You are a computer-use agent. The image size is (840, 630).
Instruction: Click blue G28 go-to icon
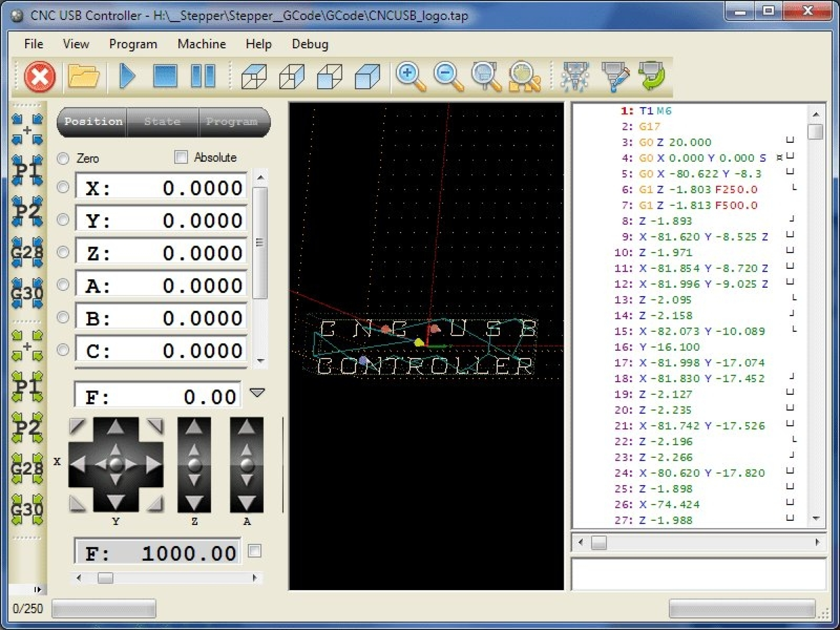pos(27,252)
